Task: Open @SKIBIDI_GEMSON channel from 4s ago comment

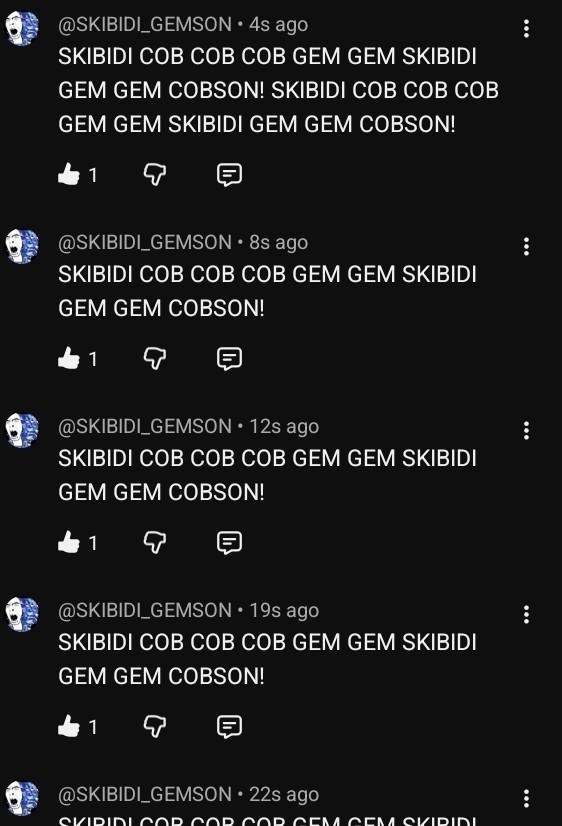Action: pyautogui.click(x=145, y=25)
